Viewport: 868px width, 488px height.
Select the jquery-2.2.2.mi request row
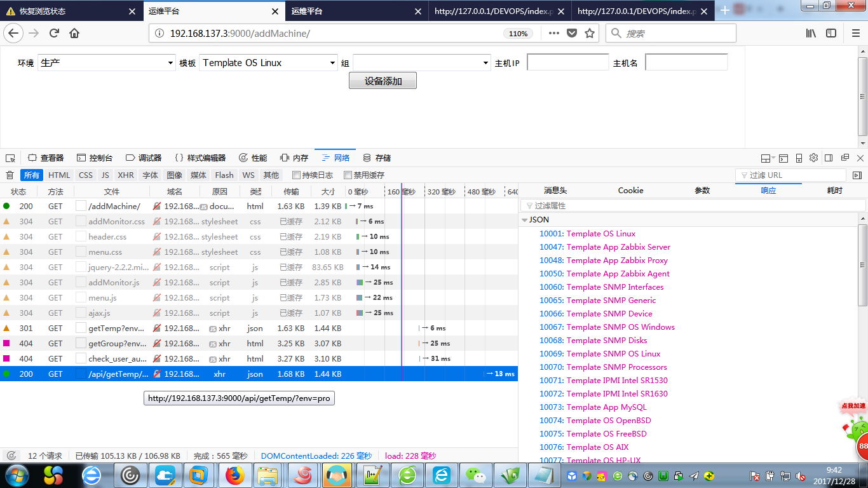point(259,267)
